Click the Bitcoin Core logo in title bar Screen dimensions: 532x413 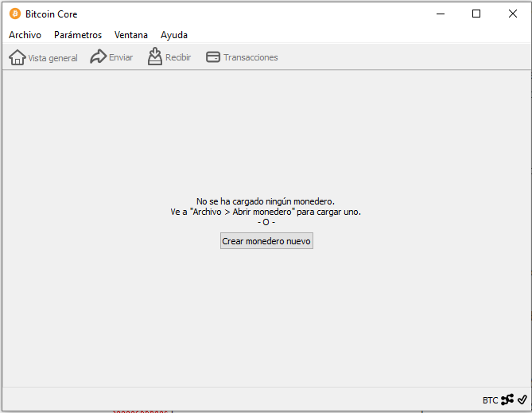[15, 14]
